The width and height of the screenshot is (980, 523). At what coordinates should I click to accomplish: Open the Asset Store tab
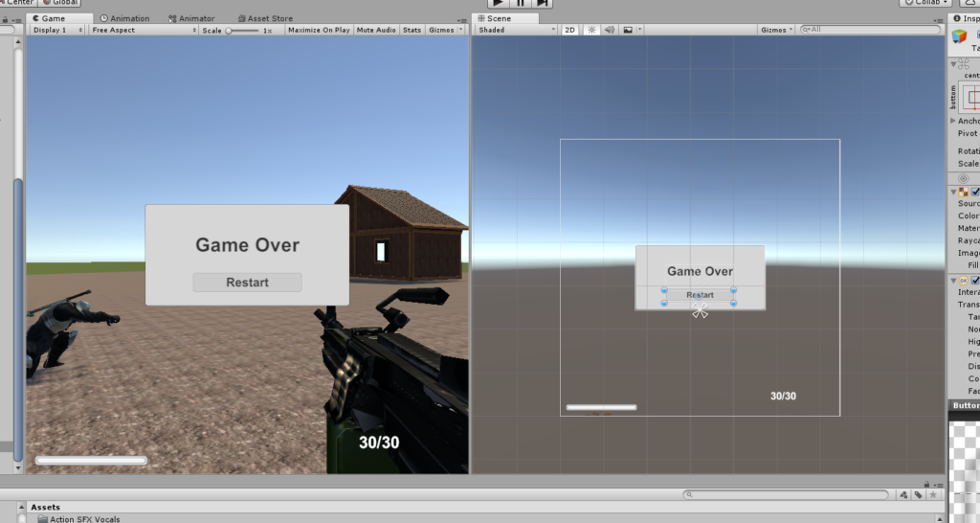click(265, 18)
